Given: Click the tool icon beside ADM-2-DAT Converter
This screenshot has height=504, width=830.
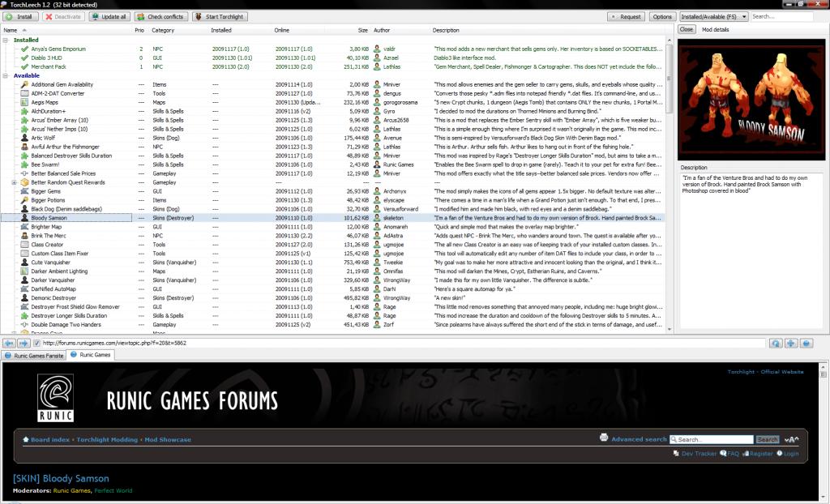Looking at the screenshot, I should pyautogui.click(x=24, y=94).
